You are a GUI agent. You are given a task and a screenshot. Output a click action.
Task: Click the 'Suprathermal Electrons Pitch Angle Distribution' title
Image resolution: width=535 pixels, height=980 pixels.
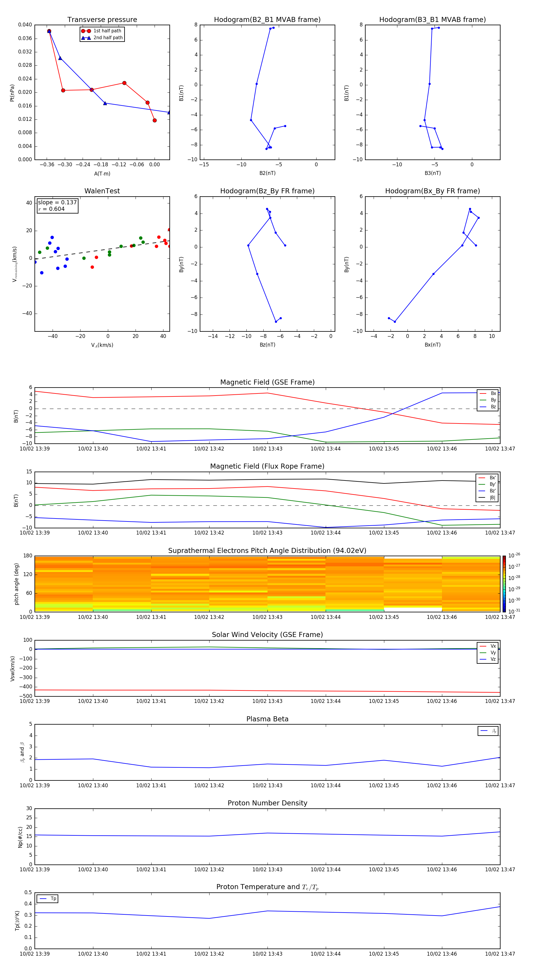(267, 551)
